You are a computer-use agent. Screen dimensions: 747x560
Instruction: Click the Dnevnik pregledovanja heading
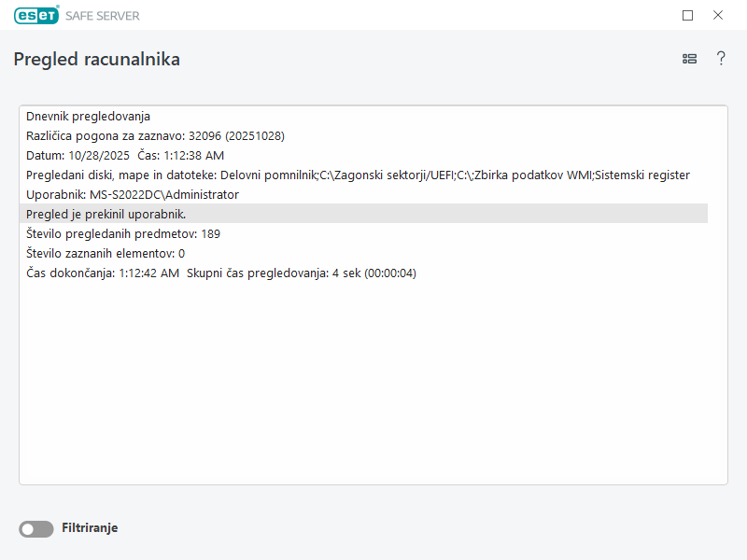(x=89, y=116)
